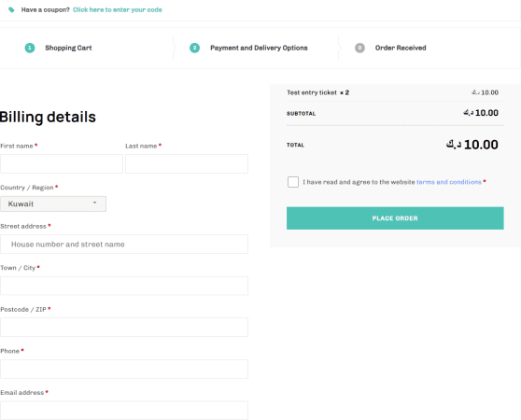Click the Phone input field
The image size is (521, 420).
(124, 369)
